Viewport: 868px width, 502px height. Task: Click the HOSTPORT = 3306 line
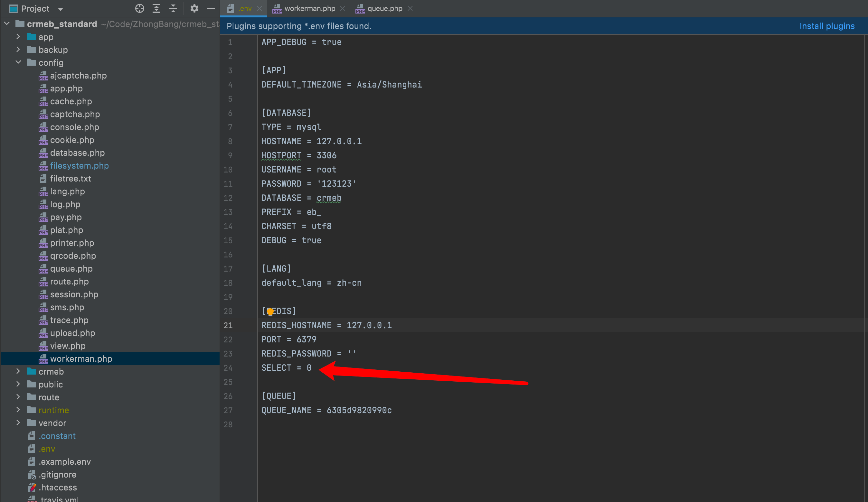pos(299,155)
